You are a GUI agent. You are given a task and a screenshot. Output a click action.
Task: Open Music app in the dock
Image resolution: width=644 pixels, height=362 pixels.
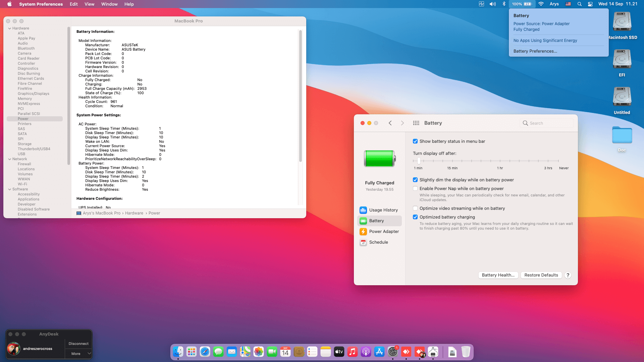pos(353,352)
